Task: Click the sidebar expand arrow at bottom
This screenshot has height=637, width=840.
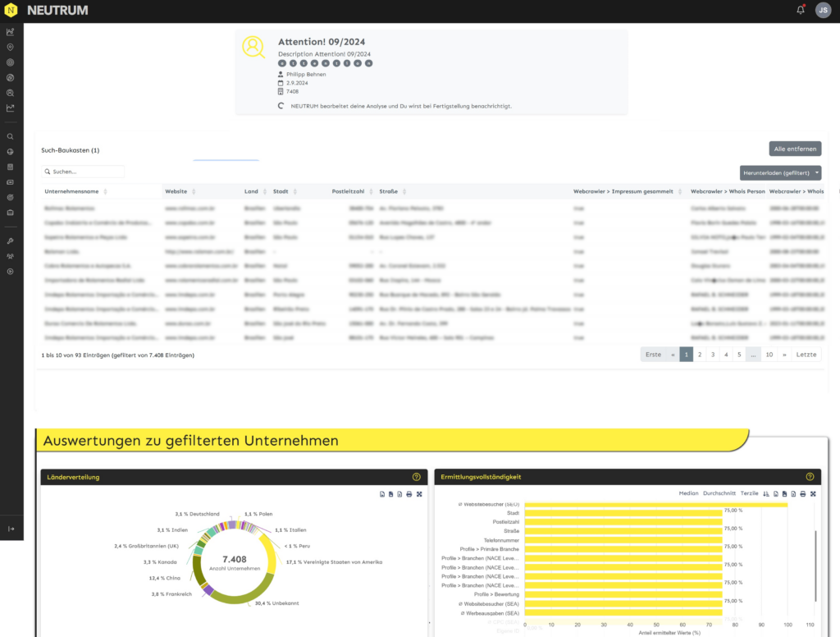Action: tap(11, 529)
